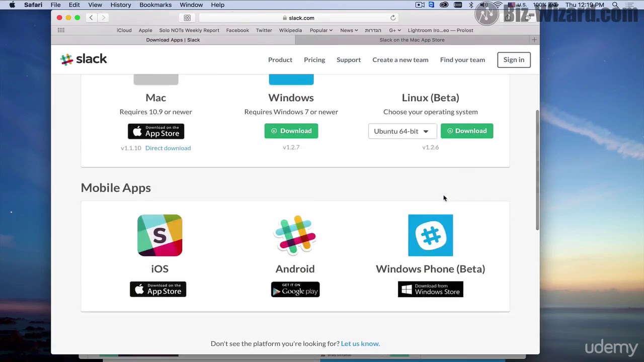This screenshot has height=362, width=644.
Task: Click the Slack logo in header
Action: coord(84,59)
